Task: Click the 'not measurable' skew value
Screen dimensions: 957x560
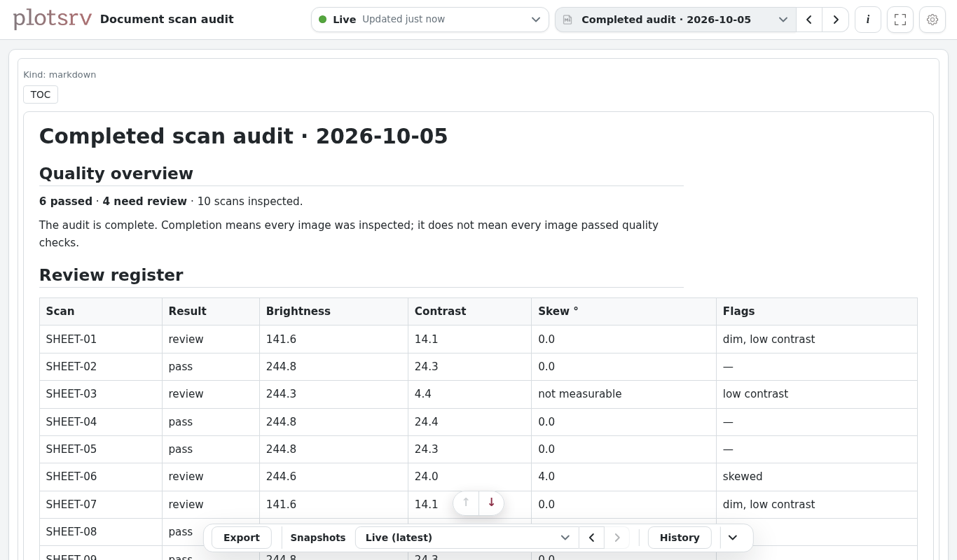Action: pos(580,394)
